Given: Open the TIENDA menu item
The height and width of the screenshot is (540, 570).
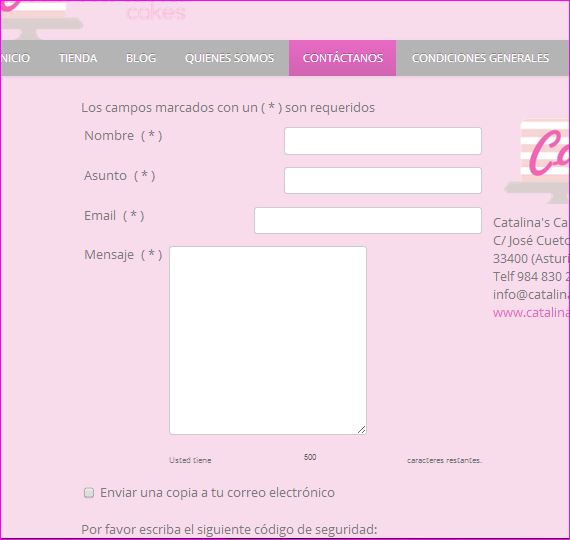Looking at the screenshot, I should [78, 58].
